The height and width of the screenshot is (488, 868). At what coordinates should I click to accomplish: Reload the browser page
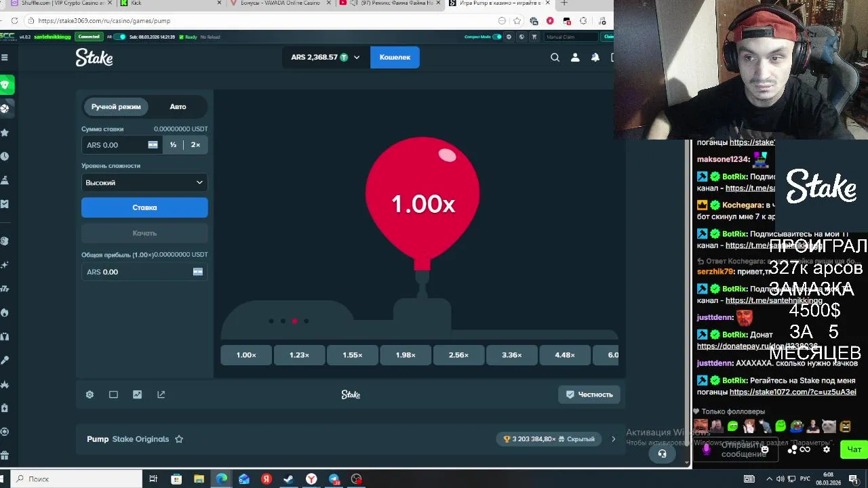(14, 20)
